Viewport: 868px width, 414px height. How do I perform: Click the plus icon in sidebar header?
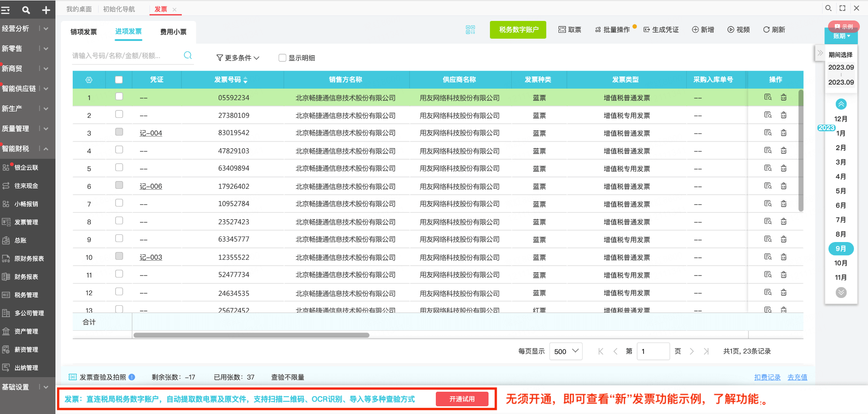point(46,10)
